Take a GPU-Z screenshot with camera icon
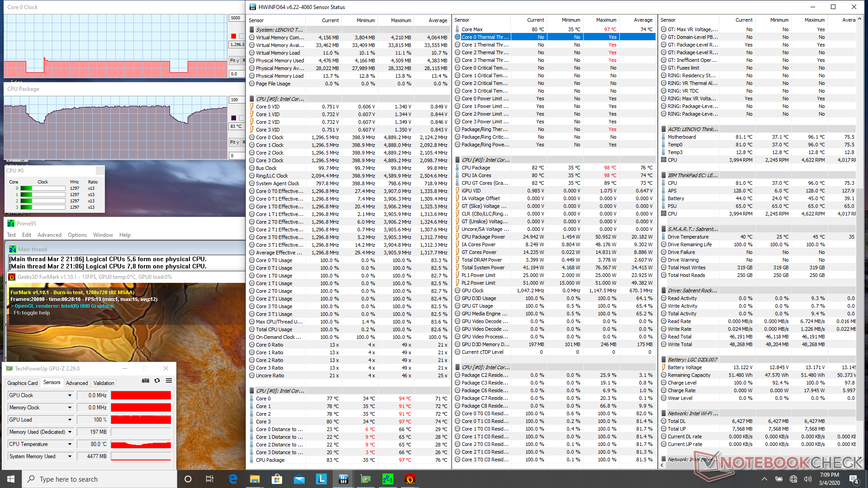This screenshot has width=868, height=488. point(145,380)
